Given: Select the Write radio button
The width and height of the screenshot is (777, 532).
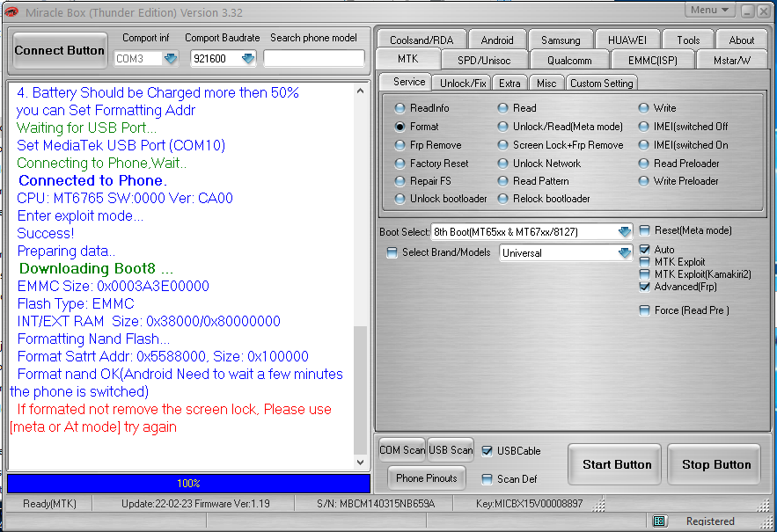Looking at the screenshot, I should [644, 108].
